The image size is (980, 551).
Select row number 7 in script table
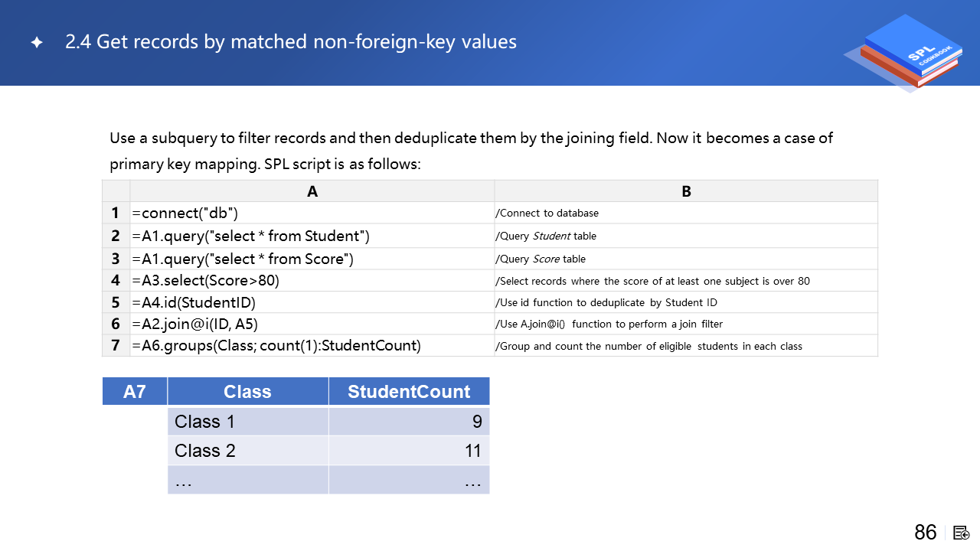tap(116, 346)
